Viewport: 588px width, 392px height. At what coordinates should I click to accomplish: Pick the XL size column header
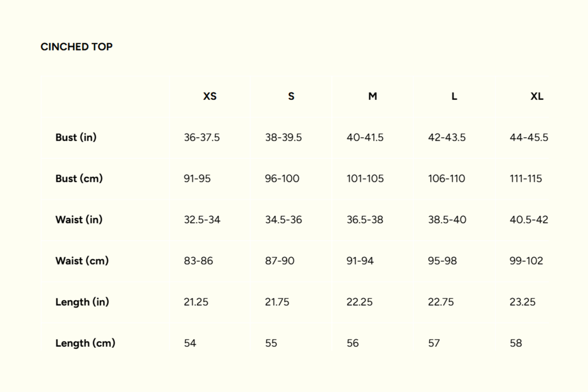coord(537,96)
